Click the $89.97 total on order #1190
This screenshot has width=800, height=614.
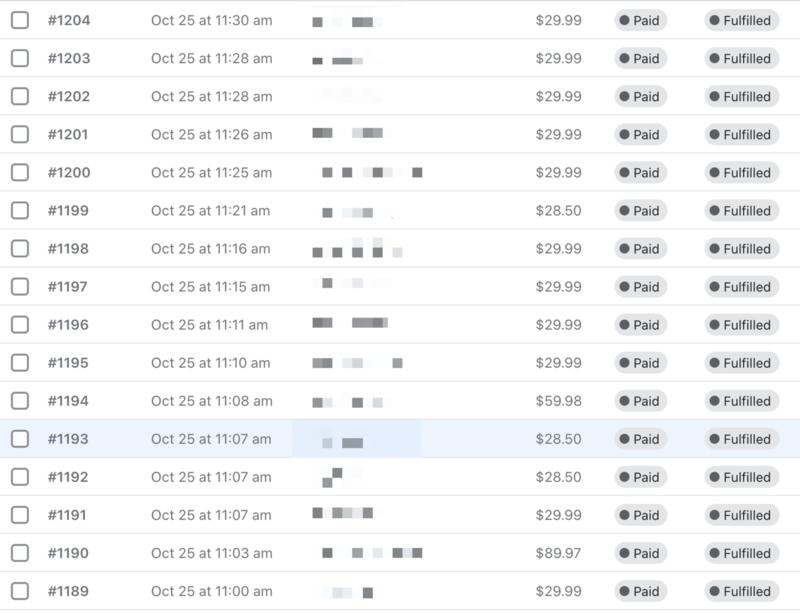(558, 553)
